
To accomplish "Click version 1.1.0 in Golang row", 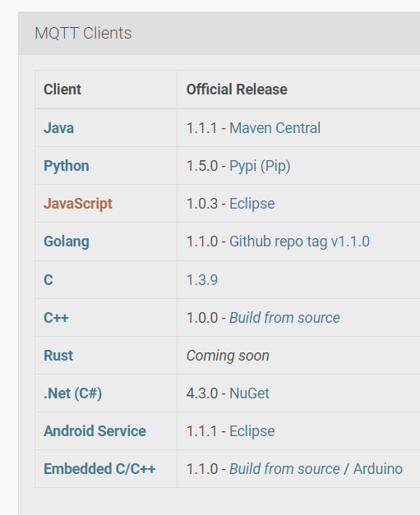I will (202, 241).
